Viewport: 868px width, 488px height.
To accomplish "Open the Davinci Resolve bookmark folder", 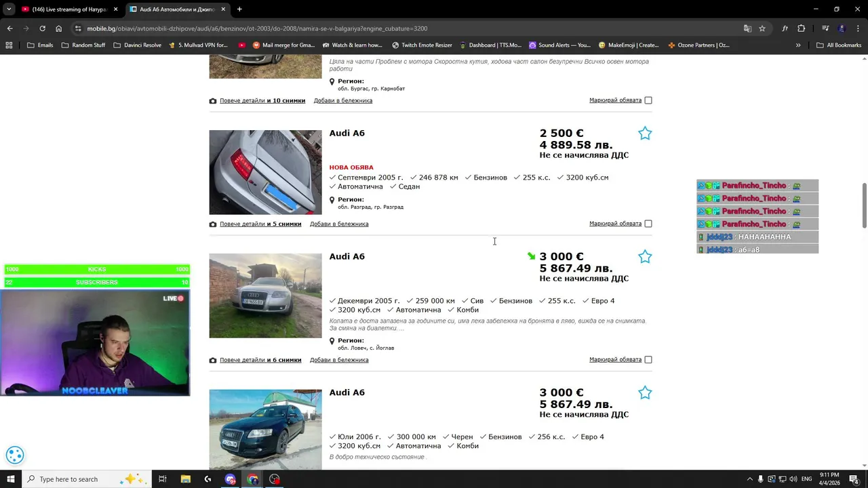I will 138,45.
